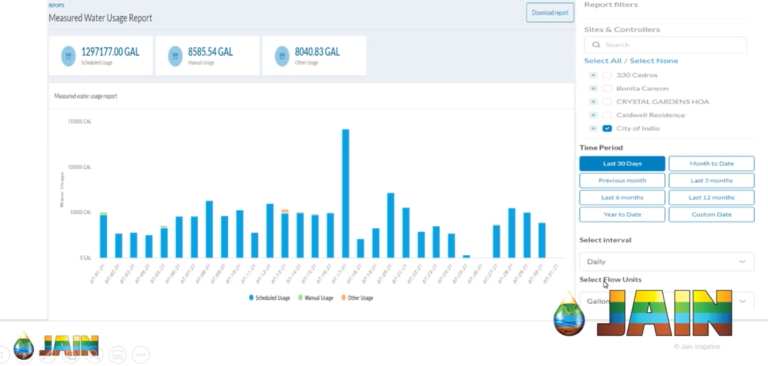
Task: Open the more options ellipsis presentation control
Action: coord(141,354)
